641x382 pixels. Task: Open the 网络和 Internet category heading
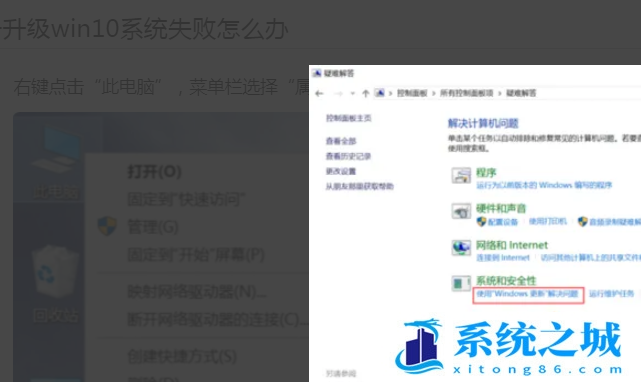point(511,245)
